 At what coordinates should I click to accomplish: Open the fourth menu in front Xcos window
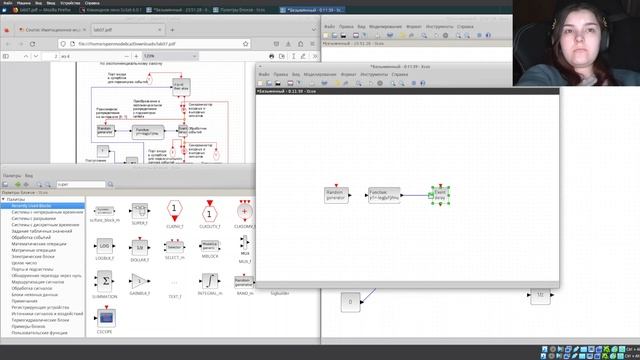tap(320, 74)
